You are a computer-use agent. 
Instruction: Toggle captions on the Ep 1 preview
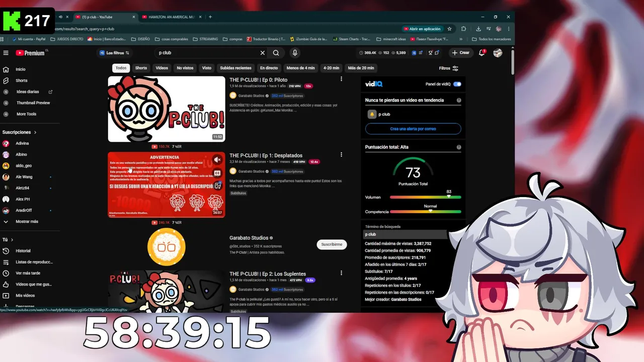click(x=217, y=173)
